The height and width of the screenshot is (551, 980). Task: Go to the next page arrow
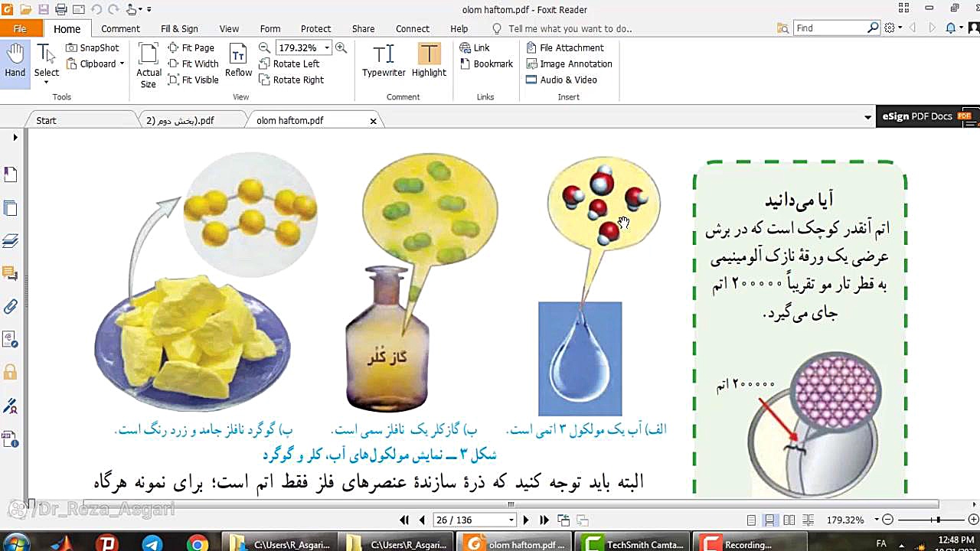click(525, 520)
